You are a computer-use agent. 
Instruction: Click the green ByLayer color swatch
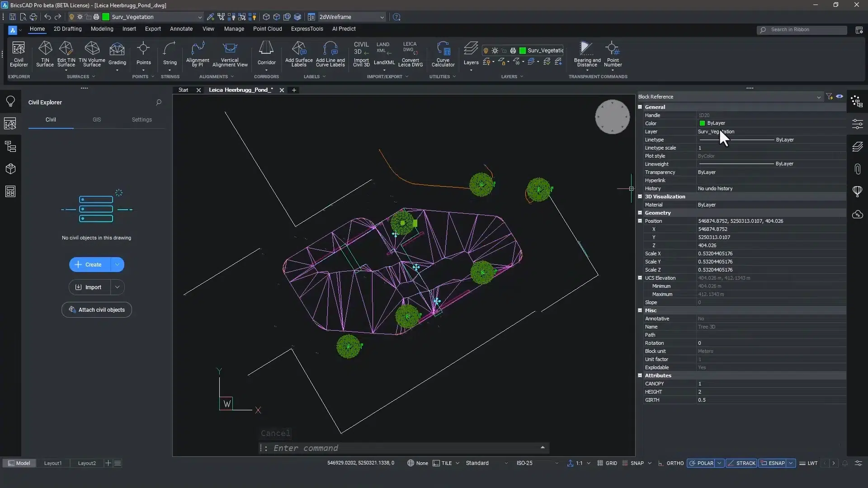[x=702, y=123]
